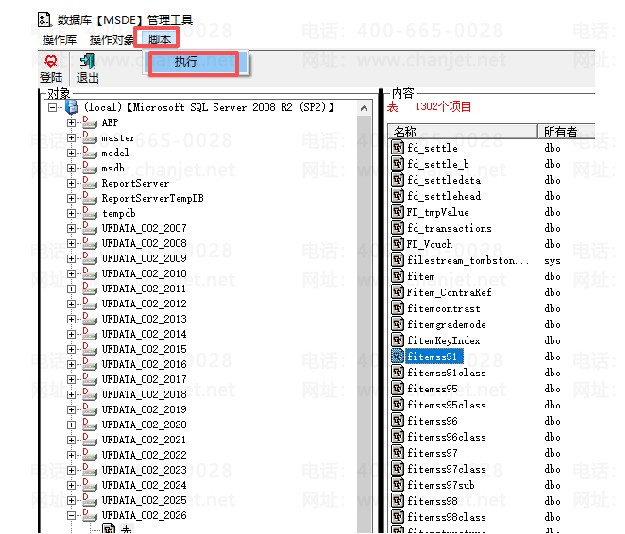This screenshot has height=534, width=625.
Task: Click the table icon beside fc_settledata
Action: pos(397,180)
